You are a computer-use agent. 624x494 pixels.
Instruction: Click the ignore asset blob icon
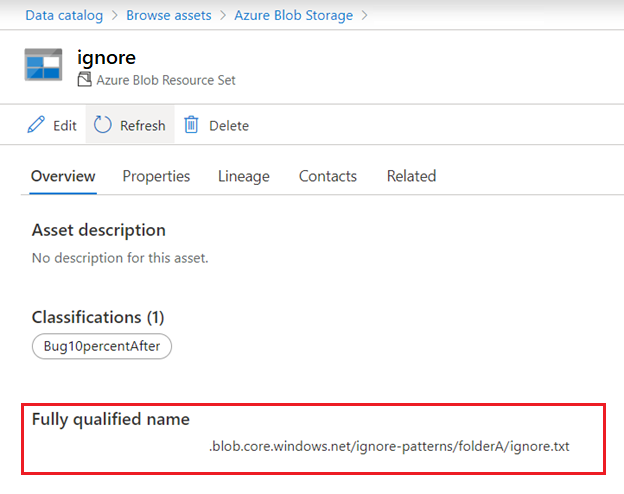coord(44,65)
